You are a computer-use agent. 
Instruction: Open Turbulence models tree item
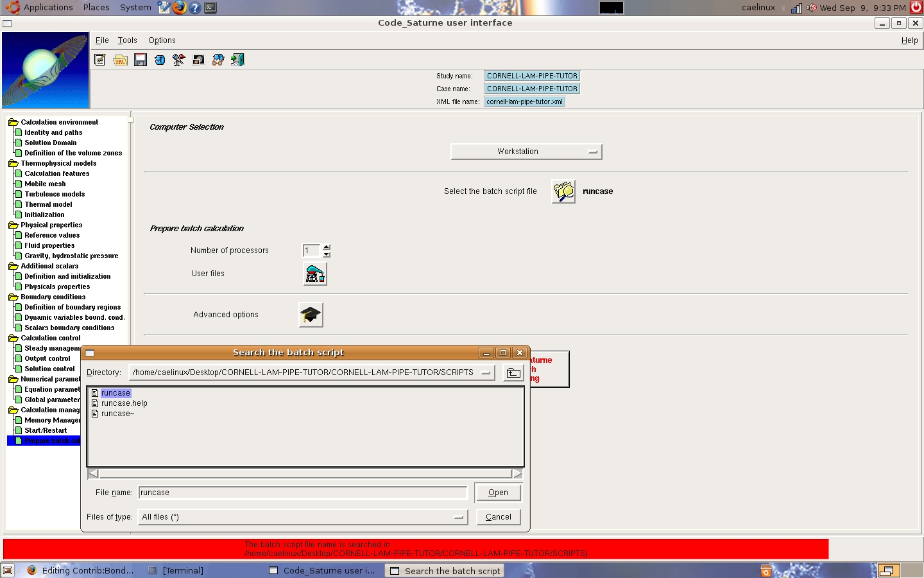[x=55, y=194]
